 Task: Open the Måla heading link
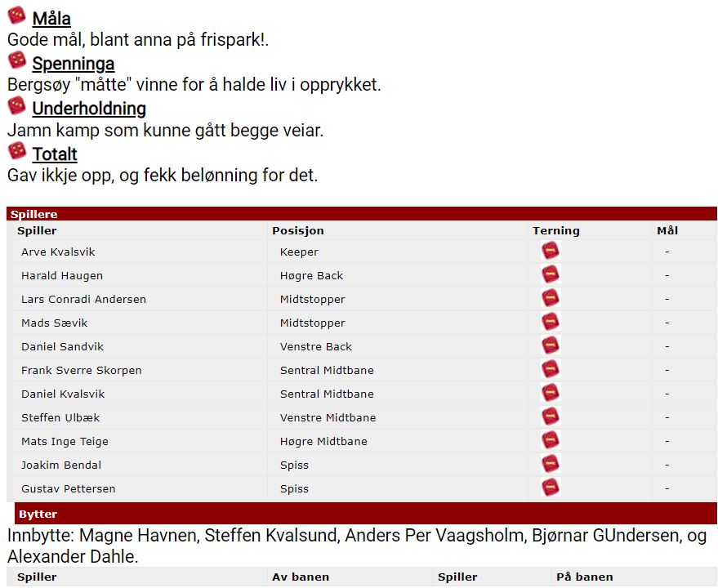(x=51, y=19)
